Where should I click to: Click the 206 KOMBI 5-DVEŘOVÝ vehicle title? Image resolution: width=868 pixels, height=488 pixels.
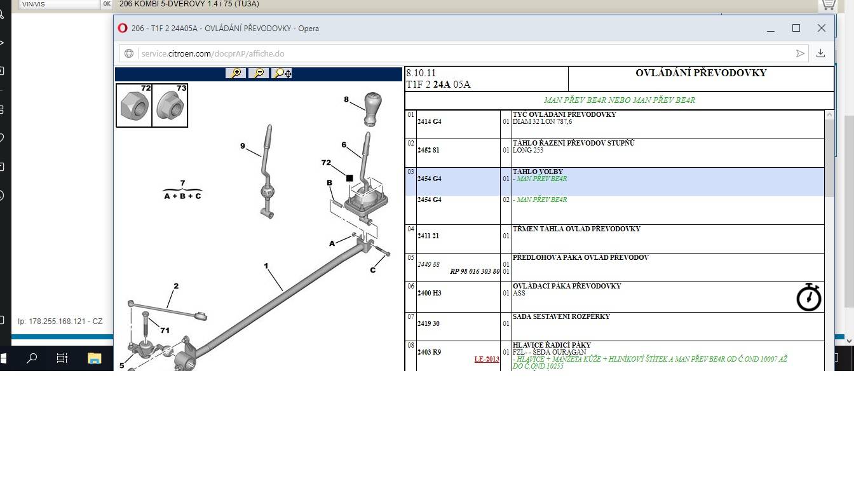[189, 4]
